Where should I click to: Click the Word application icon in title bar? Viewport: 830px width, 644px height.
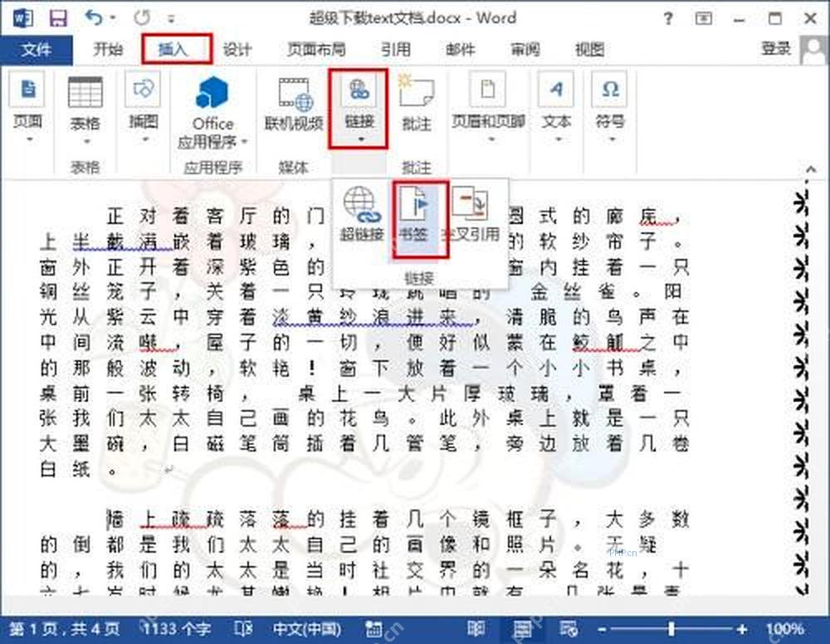pyautogui.click(x=23, y=18)
